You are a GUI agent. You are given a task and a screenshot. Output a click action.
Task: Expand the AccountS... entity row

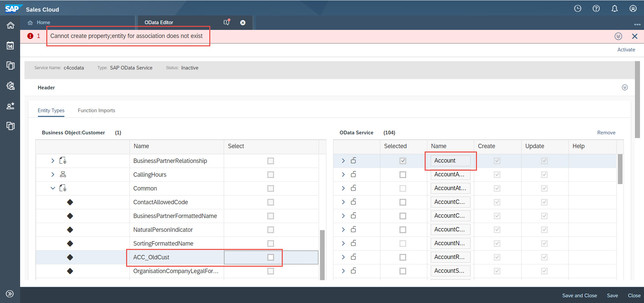pyautogui.click(x=343, y=271)
